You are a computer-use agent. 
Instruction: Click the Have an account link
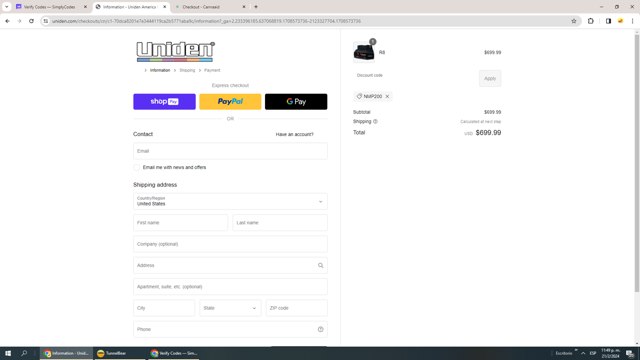[x=295, y=134]
